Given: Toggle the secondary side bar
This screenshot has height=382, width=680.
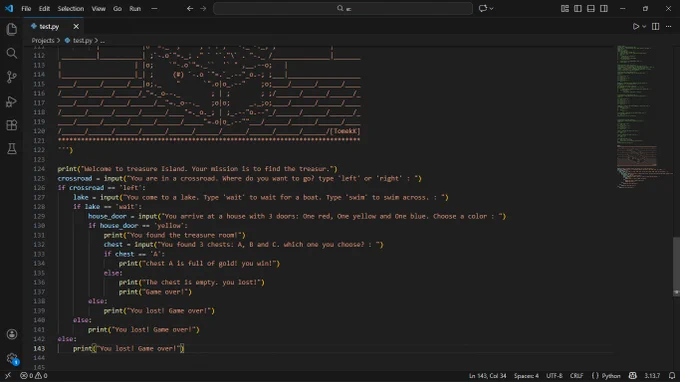Looking at the screenshot, I should coord(604,8).
